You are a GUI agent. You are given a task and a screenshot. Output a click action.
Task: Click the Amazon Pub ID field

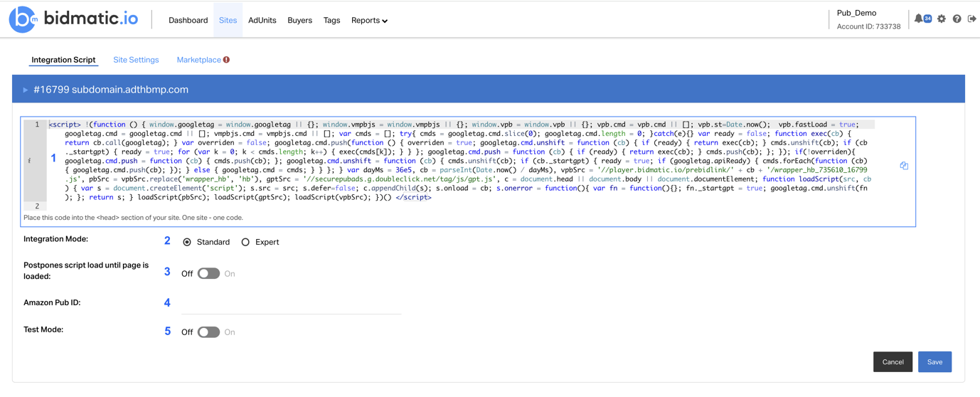(x=292, y=304)
